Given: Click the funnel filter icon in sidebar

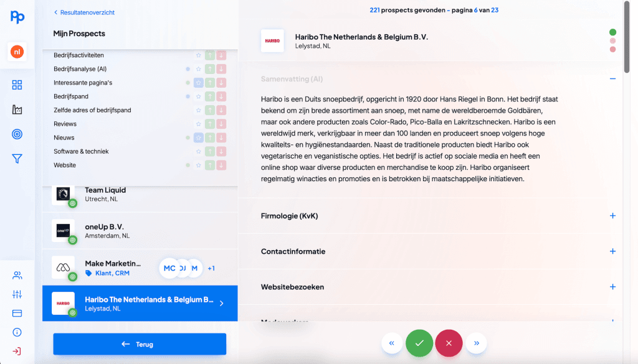Looking at the screenshot, I should pos(17,159).
